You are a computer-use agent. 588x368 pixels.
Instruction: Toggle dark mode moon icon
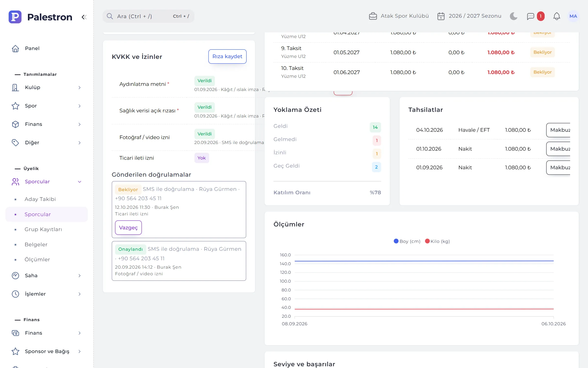click(x=514, y=16)
